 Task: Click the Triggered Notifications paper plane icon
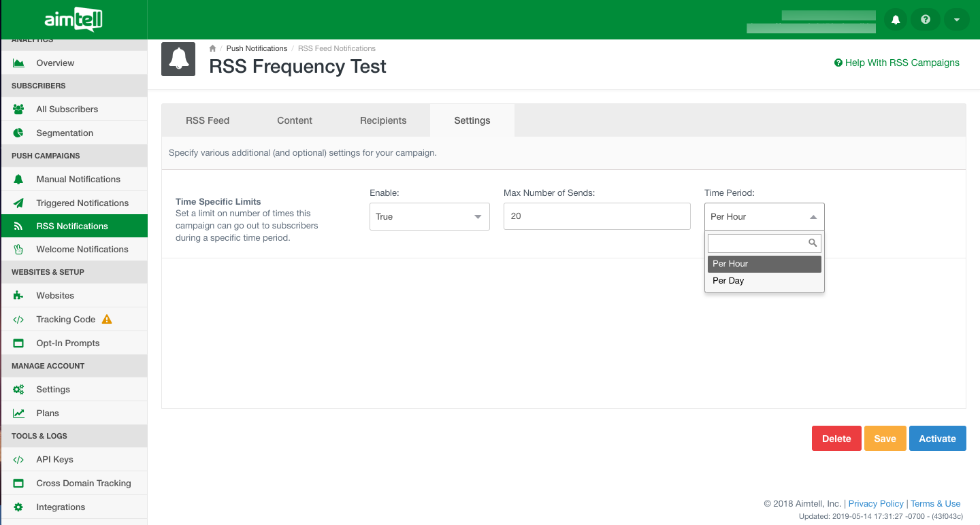click(18, 203)
